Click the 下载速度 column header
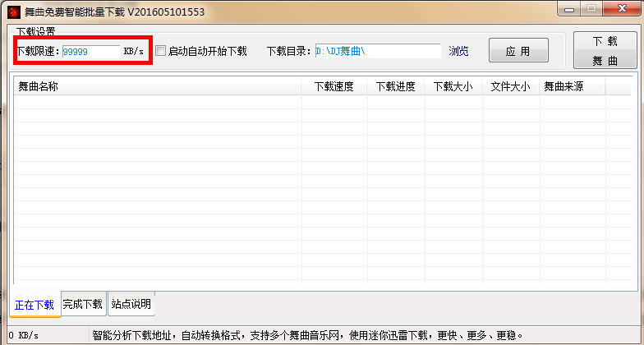The width and height of the screenshot is (644, 345). (x=334, y=86)
